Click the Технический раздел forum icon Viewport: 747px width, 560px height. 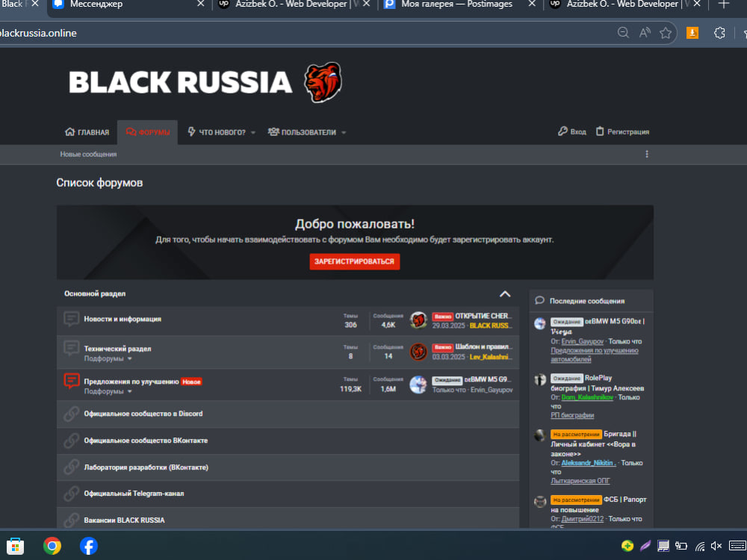(72, 349)
